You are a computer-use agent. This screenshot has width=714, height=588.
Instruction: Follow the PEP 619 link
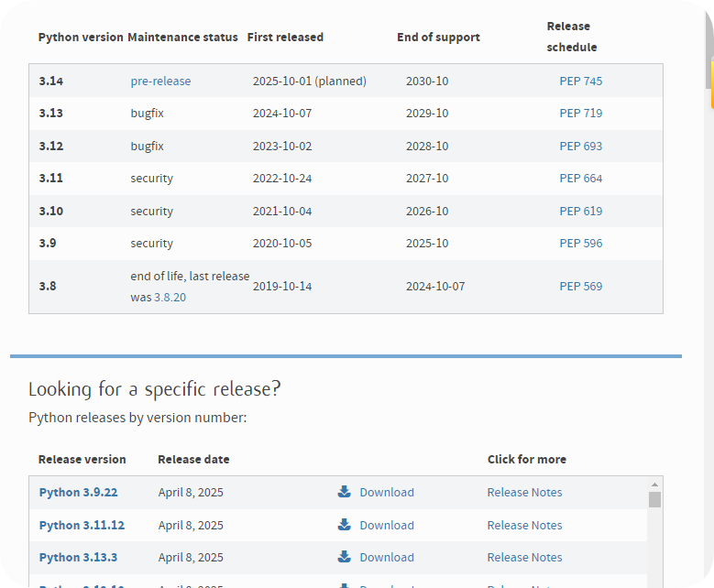581,212
